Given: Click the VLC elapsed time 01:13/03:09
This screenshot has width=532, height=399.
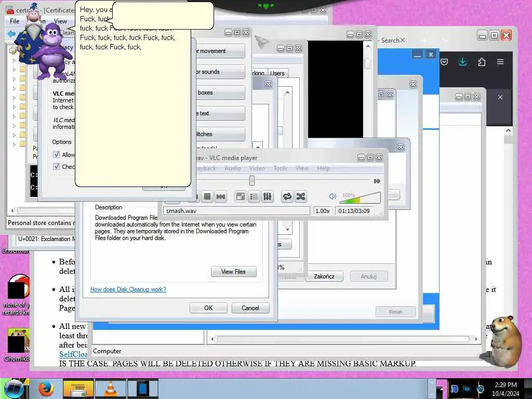Looking at the screenshot, I should (x=354, y=211).
